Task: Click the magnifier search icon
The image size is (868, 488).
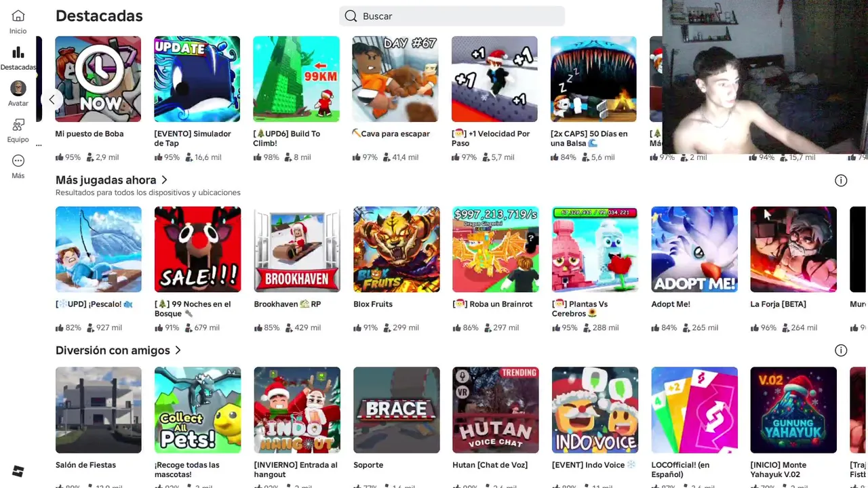Action: point(351,16)
